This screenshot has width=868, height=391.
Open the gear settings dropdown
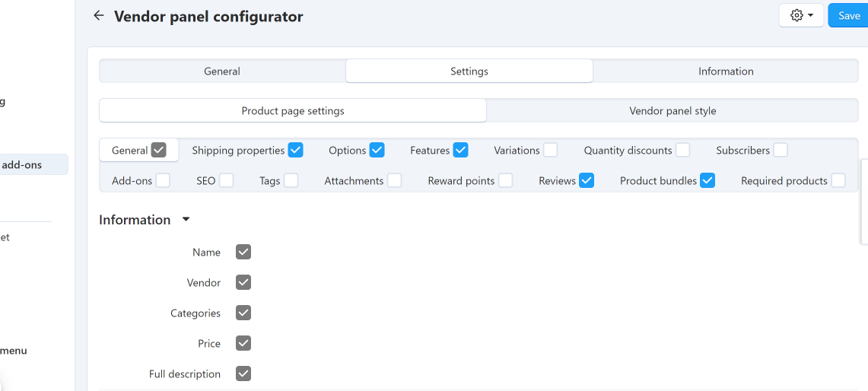[x=801, y=15]
